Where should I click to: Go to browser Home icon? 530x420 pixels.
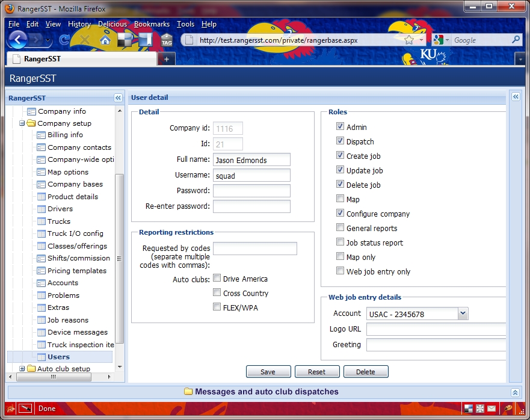(105, 40)
